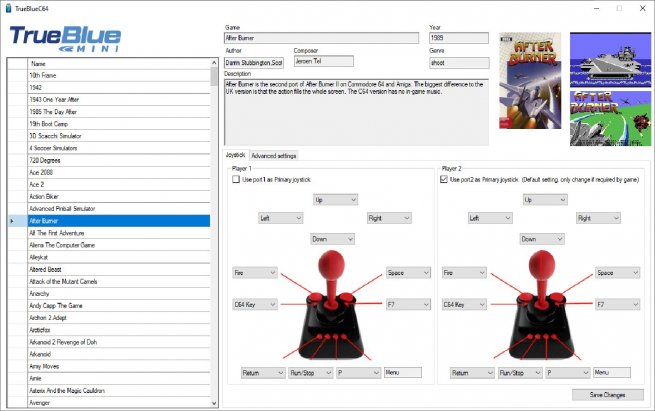Click the TrueBlueC64 title bar app icon
Viewport: 655px width, 411px height.
8,8
